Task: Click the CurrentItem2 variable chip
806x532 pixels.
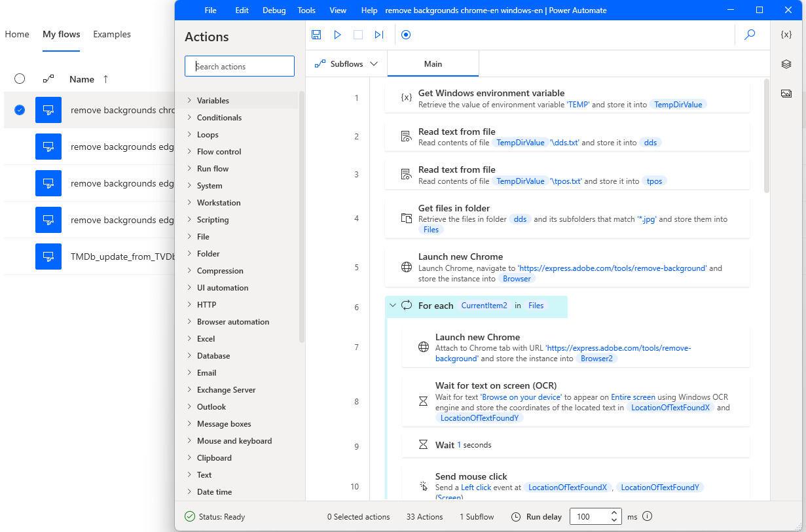Action: [x=484, y=305]
